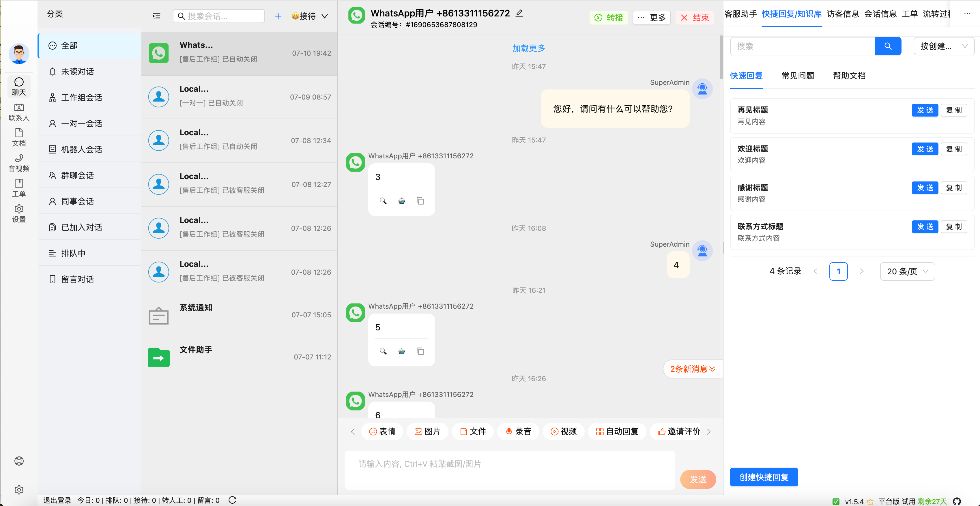The width and height of the screenshot is (980, 506).
Task: Switch to the 常见问题 tab
Action: point(797,76)
